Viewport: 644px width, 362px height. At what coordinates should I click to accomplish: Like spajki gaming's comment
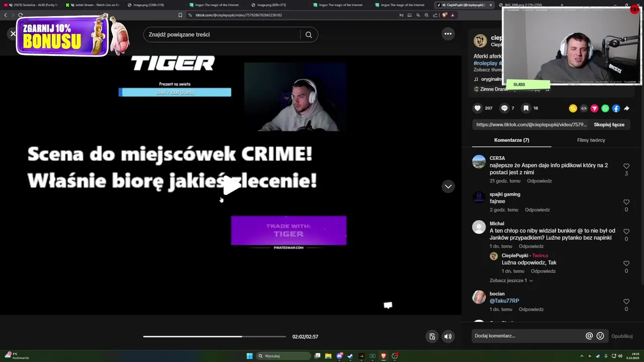point(626,202)
